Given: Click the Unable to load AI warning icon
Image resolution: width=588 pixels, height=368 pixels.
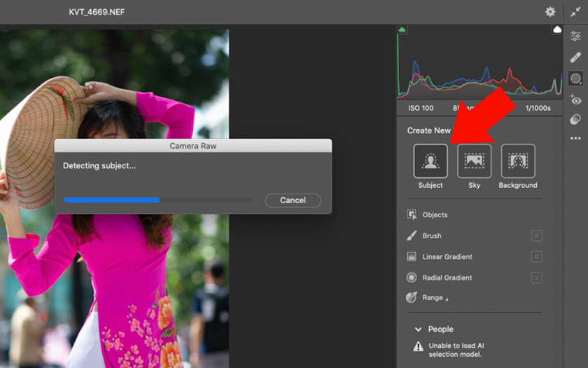Looking at the screenshot, I should pyautogui.click(x=418, y=346).
